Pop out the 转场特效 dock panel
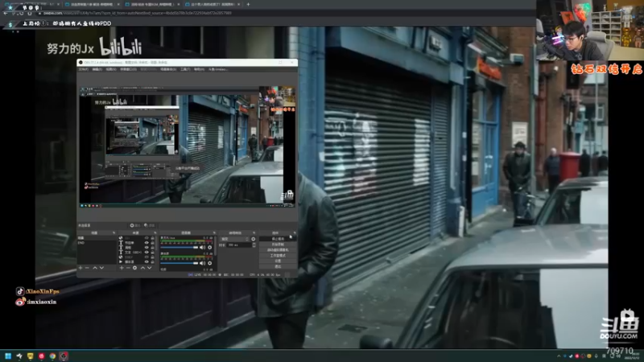This screenshot has height=362, width=644. pos(254,232)
